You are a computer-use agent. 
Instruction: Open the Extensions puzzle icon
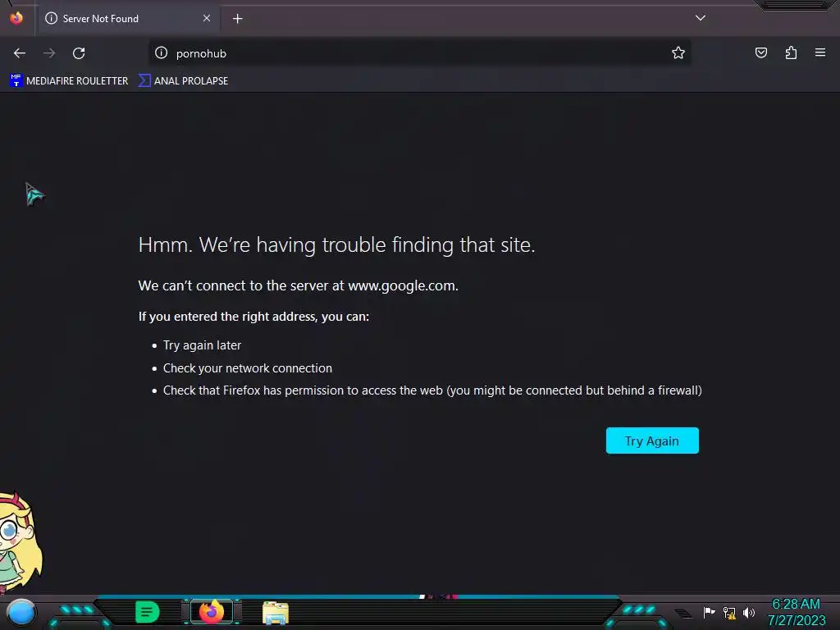pos(791,52)
